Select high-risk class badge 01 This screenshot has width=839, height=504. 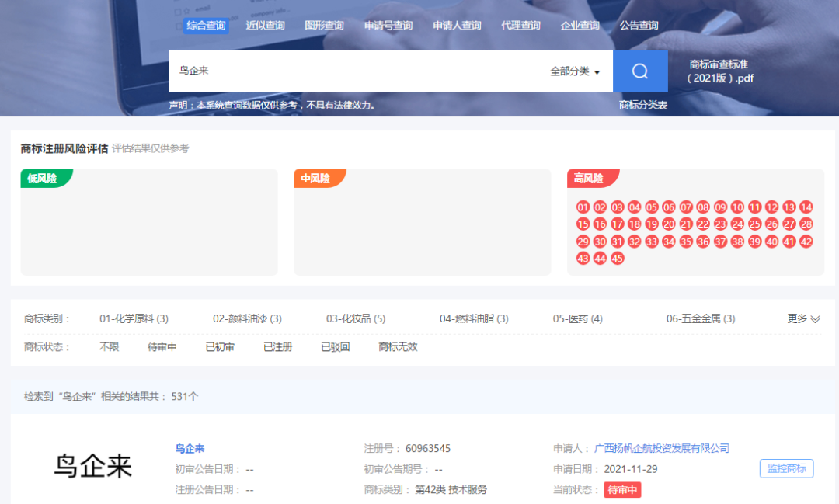(583, 207)
